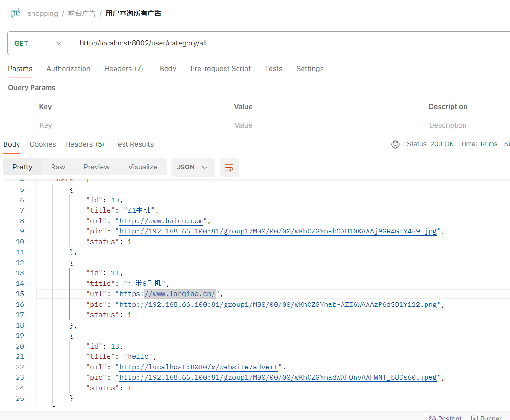Screen dimensions: 510x420
Task: Select Preview response view
Action: [96, 167]
